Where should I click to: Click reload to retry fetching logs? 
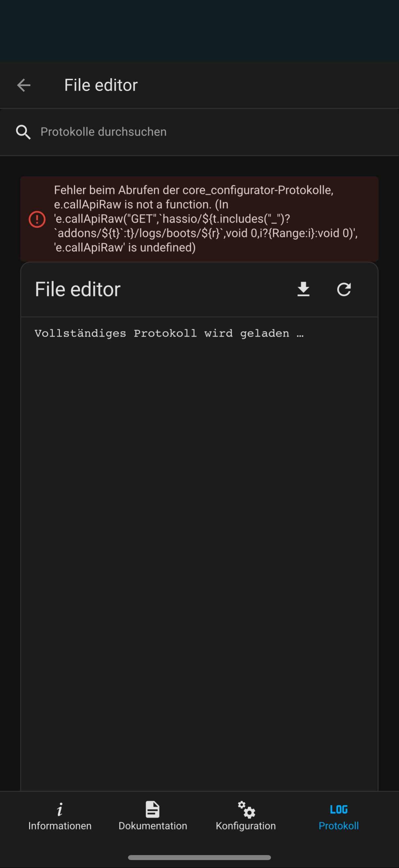[344, 289]
